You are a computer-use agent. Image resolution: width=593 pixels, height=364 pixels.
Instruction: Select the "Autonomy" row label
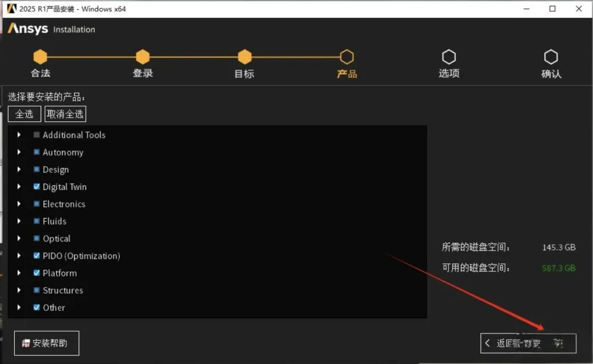63,152
